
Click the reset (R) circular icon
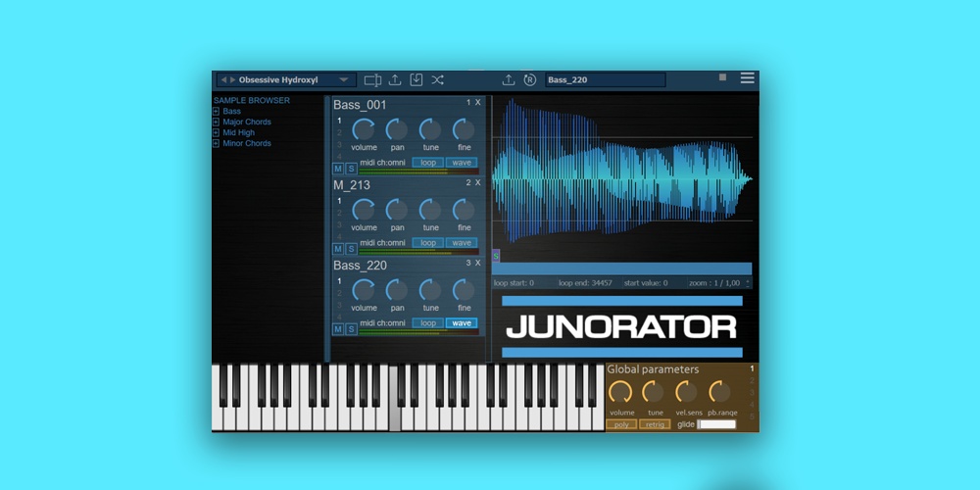(530, 80)
